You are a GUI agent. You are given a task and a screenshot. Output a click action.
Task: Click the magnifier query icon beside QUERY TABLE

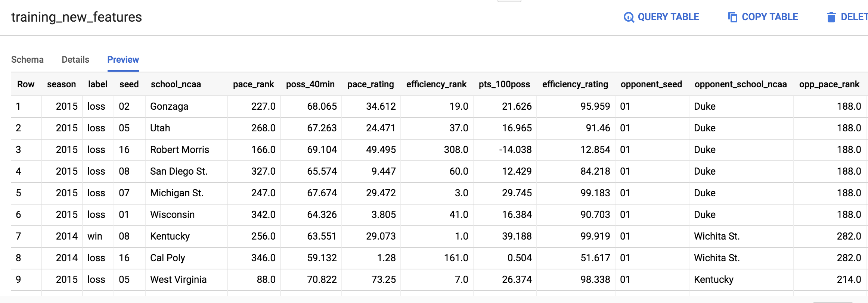coord(629,17)
